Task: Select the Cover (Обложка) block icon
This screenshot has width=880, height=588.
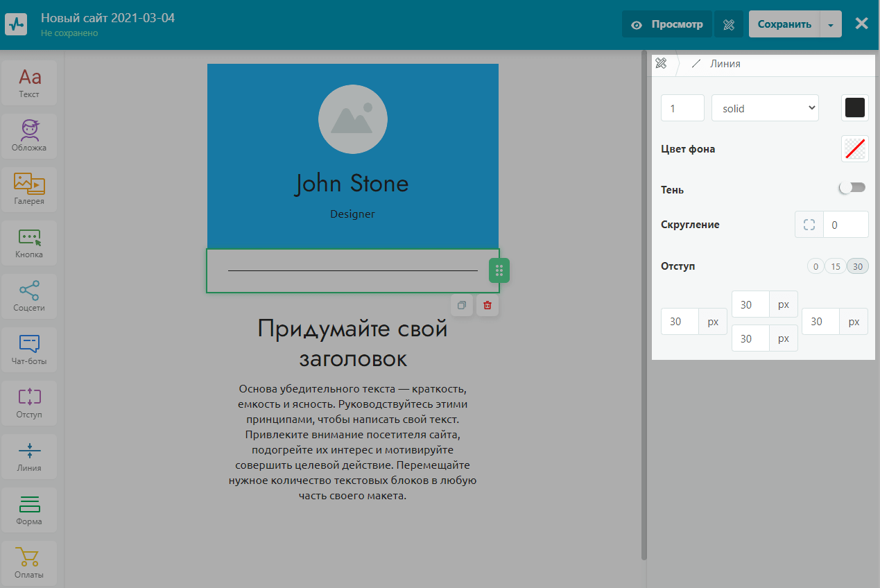Action: point(29,136)
